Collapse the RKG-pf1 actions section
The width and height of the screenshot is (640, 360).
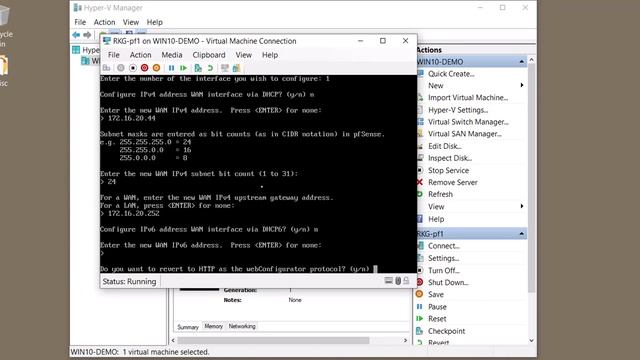[522, 234]
